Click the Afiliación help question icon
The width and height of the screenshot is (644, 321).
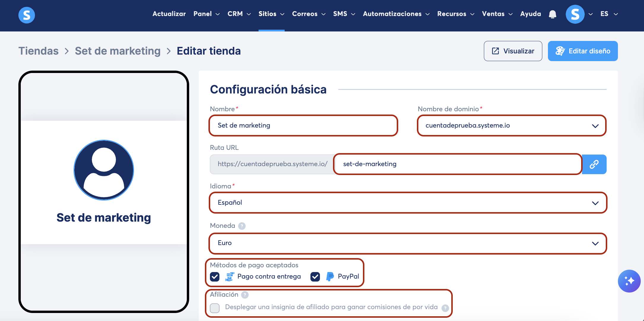pyautogui.click(x=245, y=295)
